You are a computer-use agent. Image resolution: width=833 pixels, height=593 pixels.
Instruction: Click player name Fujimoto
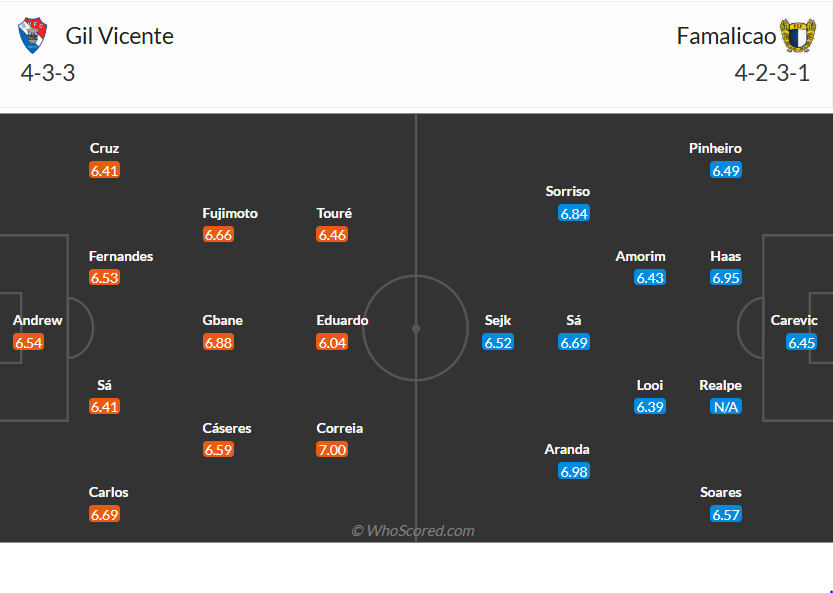(230, 213)
